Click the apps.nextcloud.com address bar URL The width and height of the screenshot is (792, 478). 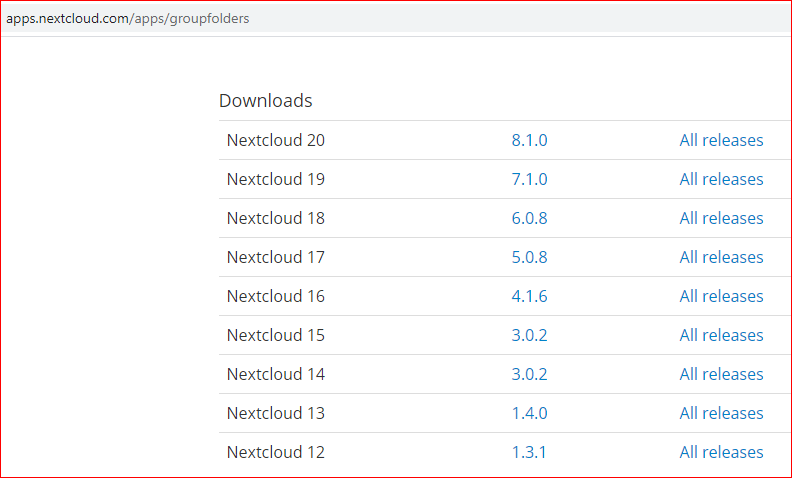coord(128,19)
